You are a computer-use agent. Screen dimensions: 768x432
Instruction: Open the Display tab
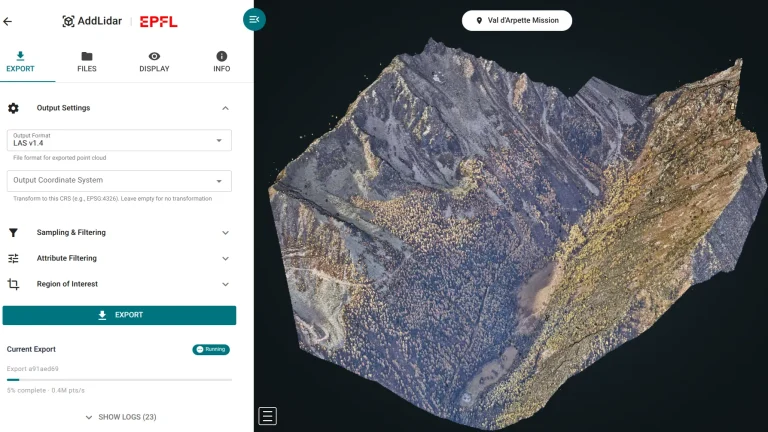click(154, 62)
